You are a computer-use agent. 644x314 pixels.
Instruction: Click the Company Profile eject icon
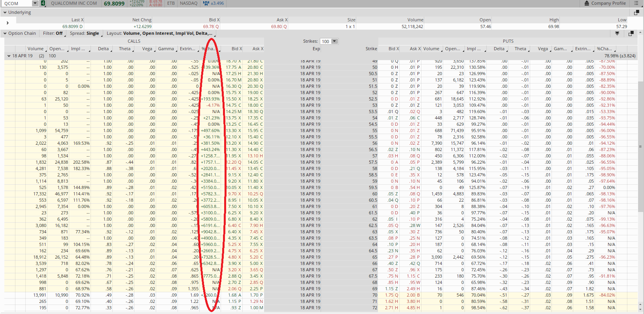(587, 3)
